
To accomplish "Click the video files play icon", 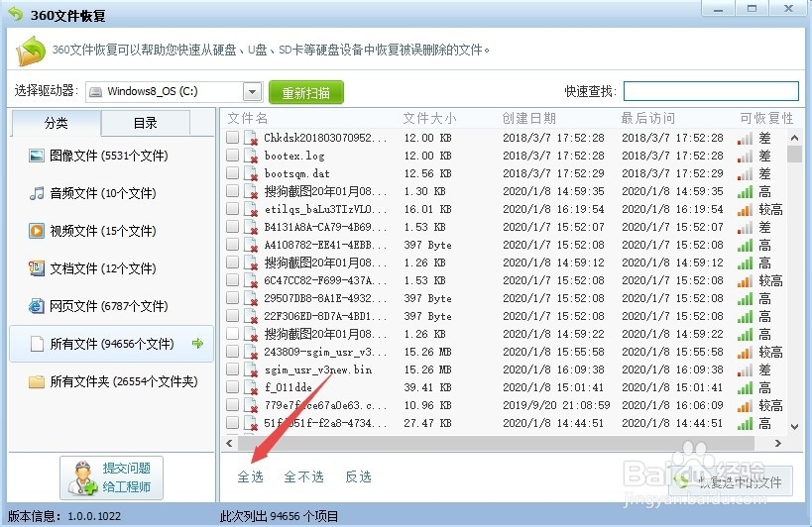I will 37,231.
